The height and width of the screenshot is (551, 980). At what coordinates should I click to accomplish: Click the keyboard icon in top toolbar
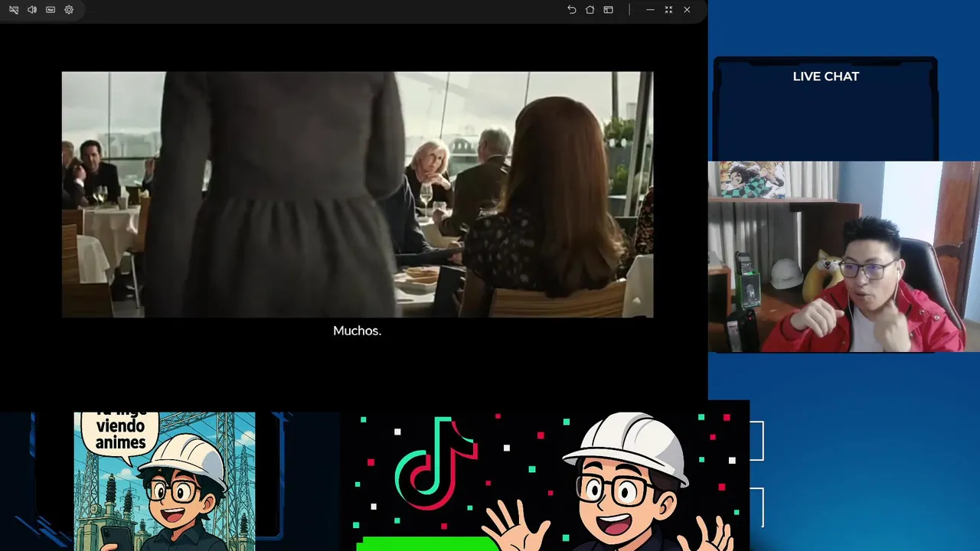(x=51, y=10)
